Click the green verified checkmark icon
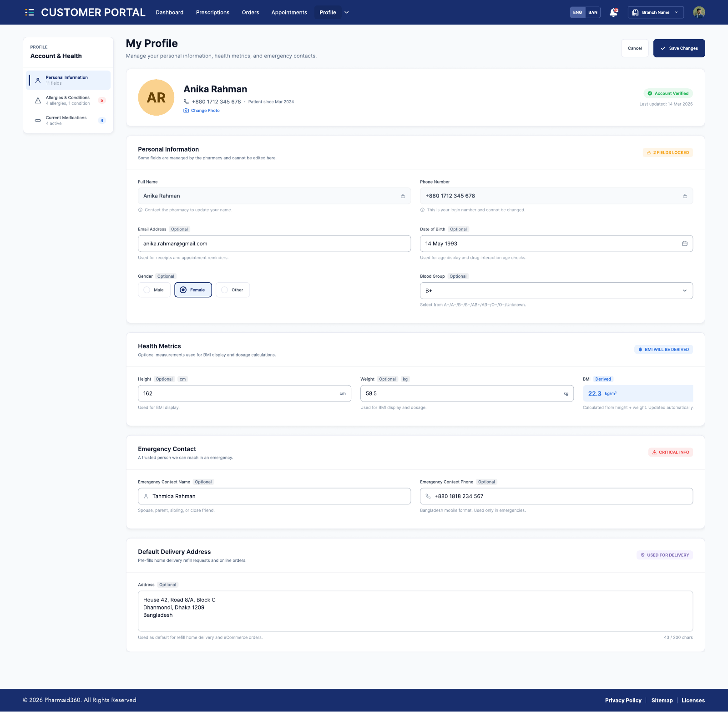 point(650,93)
